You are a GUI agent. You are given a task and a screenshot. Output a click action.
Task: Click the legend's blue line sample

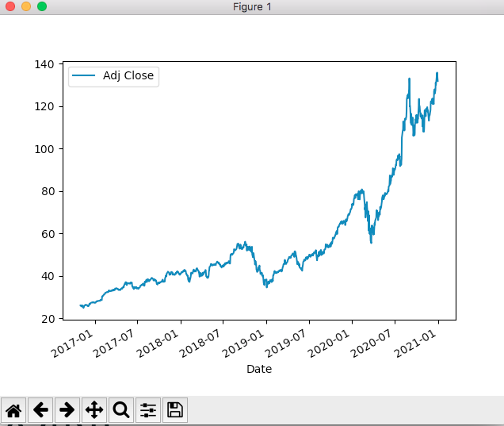83,75
